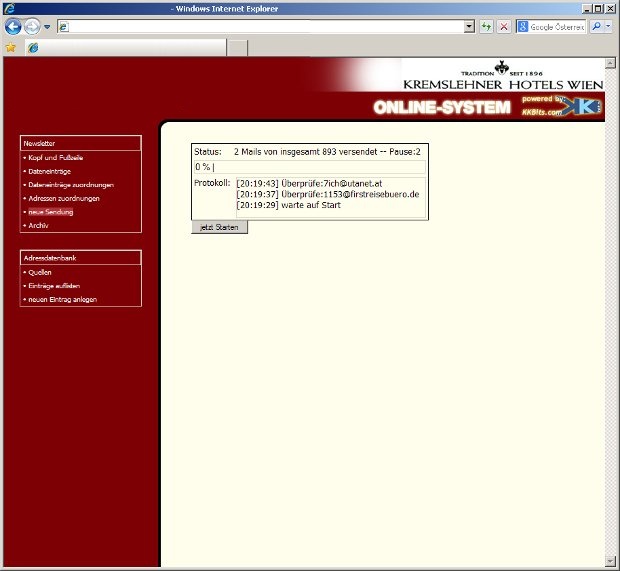Go to "Dateneinträge zuordnungen" link

click(x=71, y=185)
